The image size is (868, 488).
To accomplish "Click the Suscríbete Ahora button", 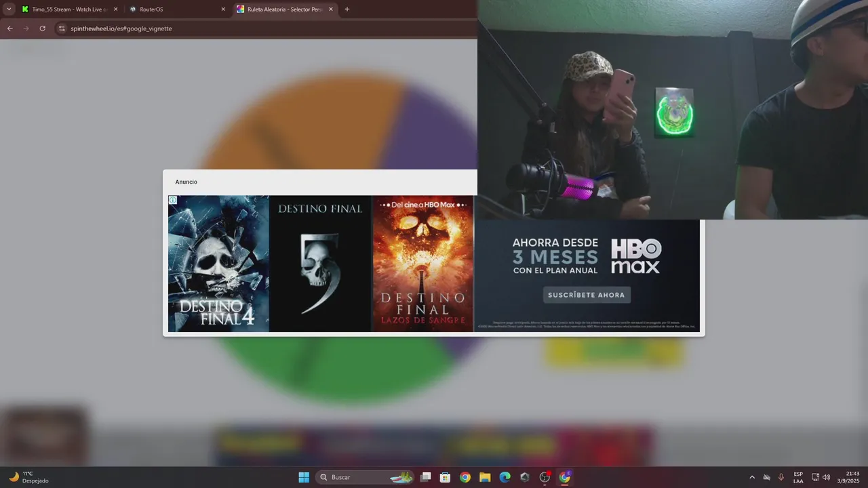I will [587, 295].
